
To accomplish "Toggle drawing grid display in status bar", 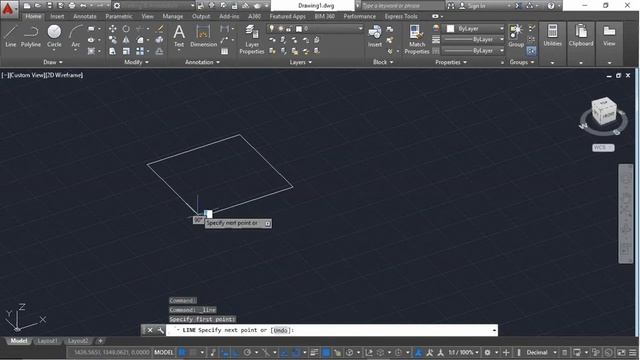I will click(182, 352).
